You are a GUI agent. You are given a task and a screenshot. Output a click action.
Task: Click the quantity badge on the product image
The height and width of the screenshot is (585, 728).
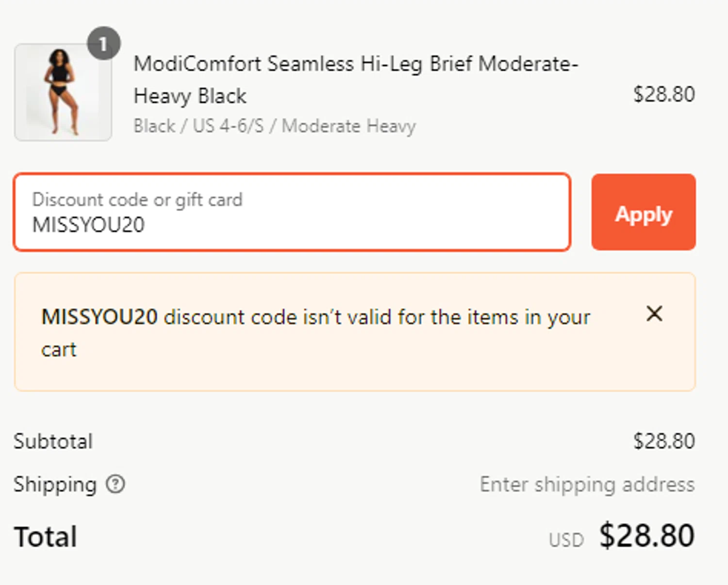[103, 44]
